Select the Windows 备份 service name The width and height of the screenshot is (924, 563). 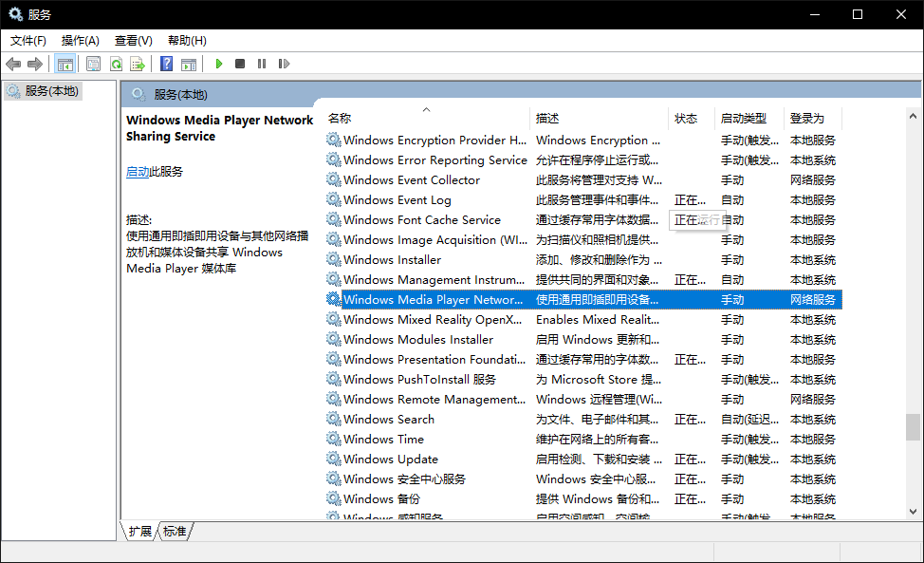(x=382, y=499)
